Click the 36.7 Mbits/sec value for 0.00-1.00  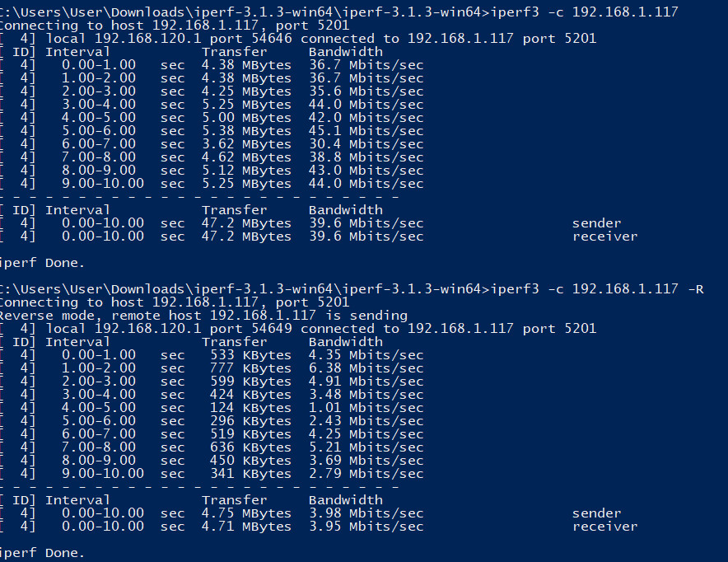pos(366,65)
